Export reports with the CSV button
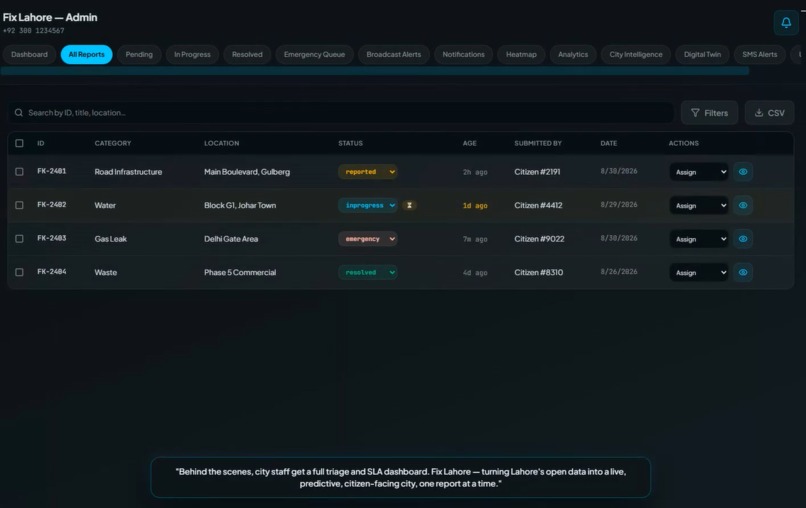The image size is (806, 508). point(770,113)
